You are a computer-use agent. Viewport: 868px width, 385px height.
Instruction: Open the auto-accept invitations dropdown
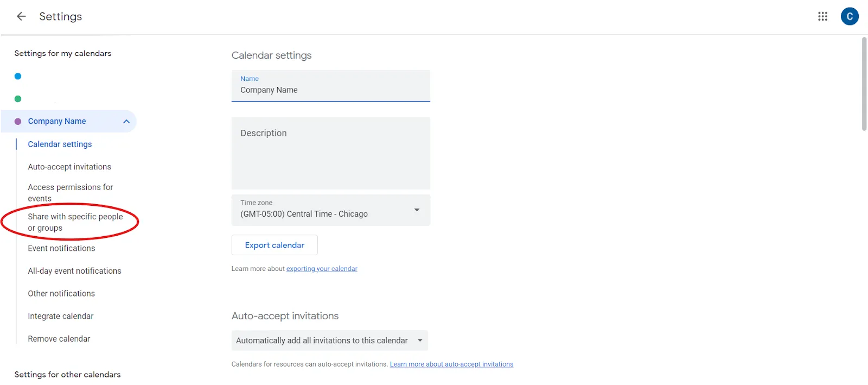tap(330, 340)
